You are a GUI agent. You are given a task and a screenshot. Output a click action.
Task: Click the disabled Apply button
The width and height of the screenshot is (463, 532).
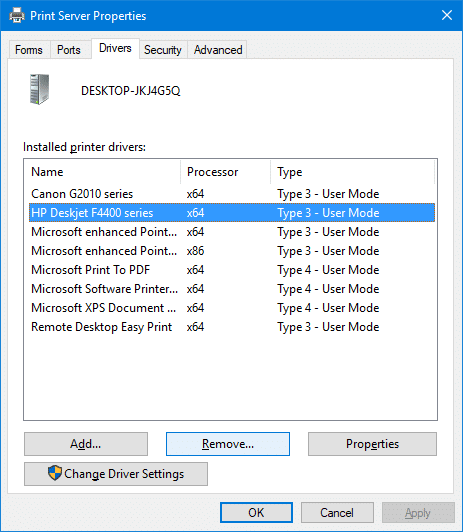click(x=418, y=512)
